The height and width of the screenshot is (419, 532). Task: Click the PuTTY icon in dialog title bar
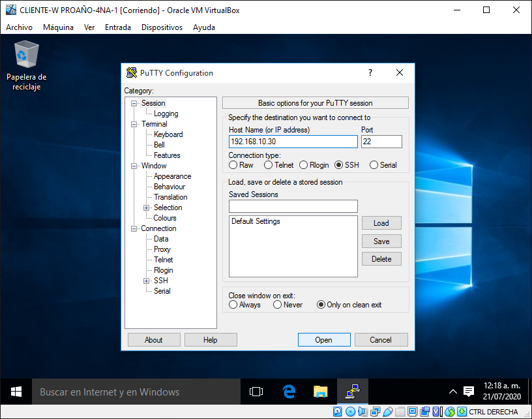(x=131, y=72)
